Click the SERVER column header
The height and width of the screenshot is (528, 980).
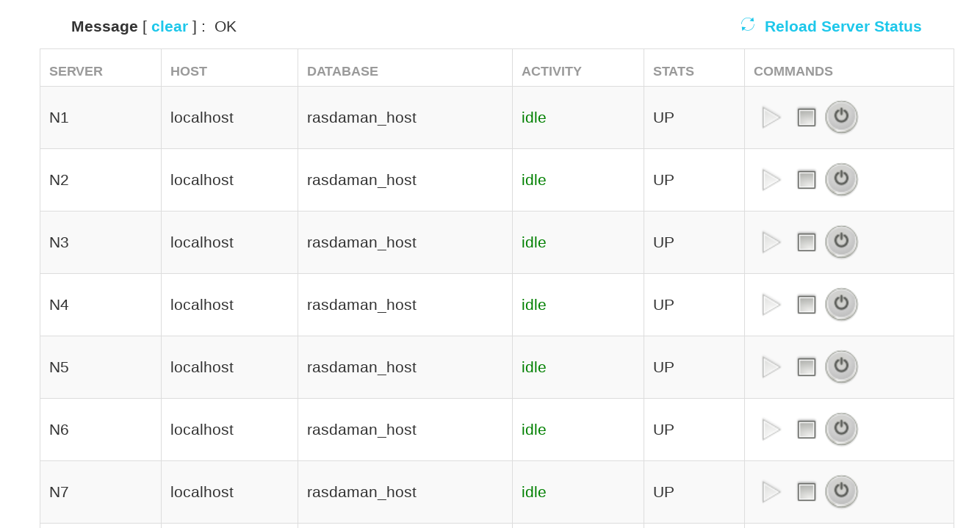coord(76,71)
